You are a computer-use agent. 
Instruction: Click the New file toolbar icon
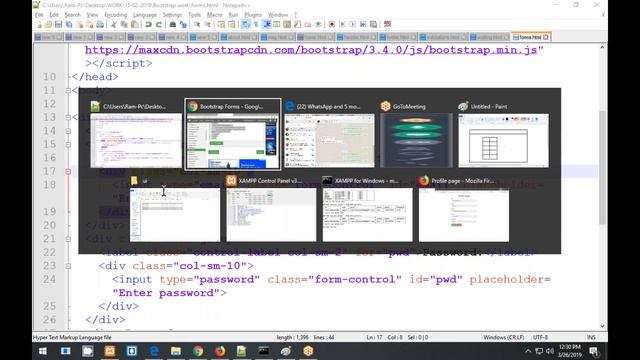[x=38, y=24]
